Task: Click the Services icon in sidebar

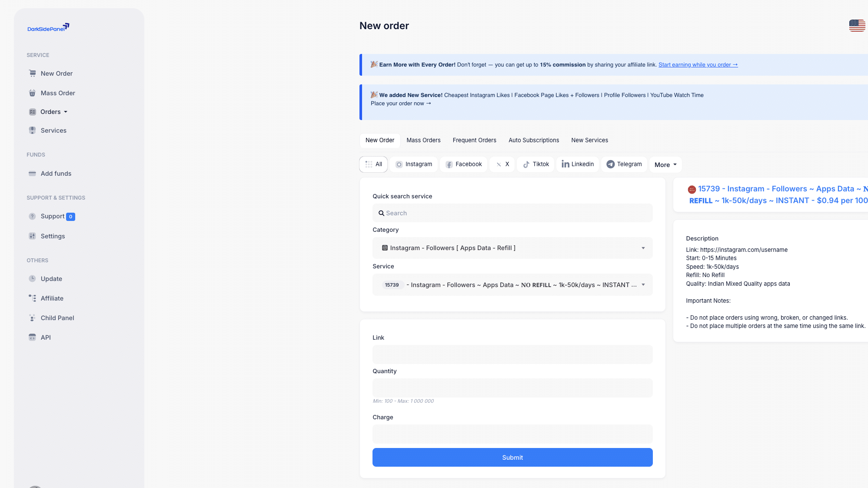Action: click(32, 130)
